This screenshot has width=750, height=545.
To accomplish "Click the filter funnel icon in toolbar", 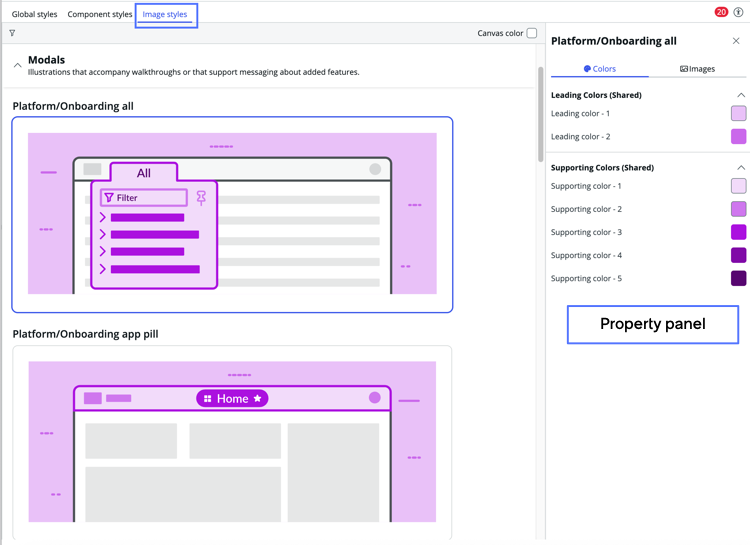I will coord(12,33).
